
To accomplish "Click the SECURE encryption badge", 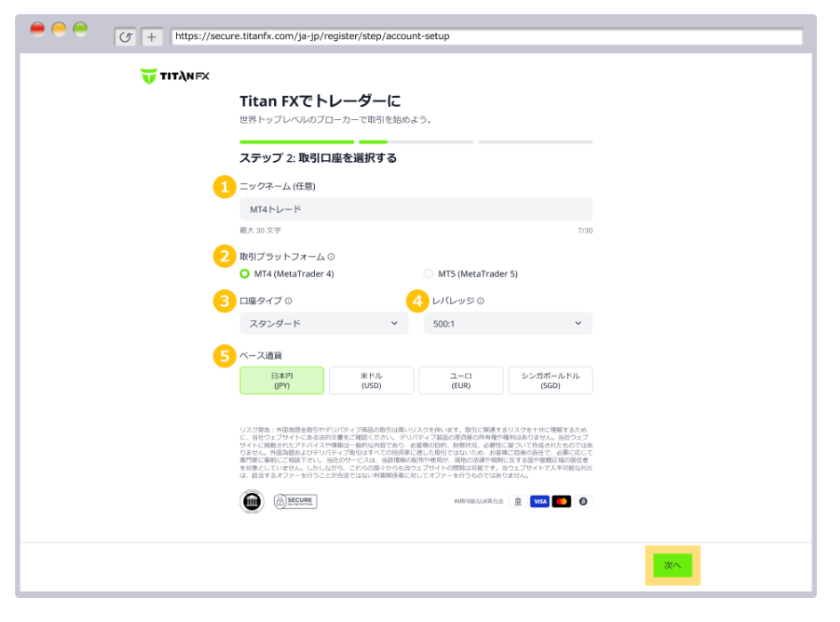I will pyautogui.click(x=295, y=502).
